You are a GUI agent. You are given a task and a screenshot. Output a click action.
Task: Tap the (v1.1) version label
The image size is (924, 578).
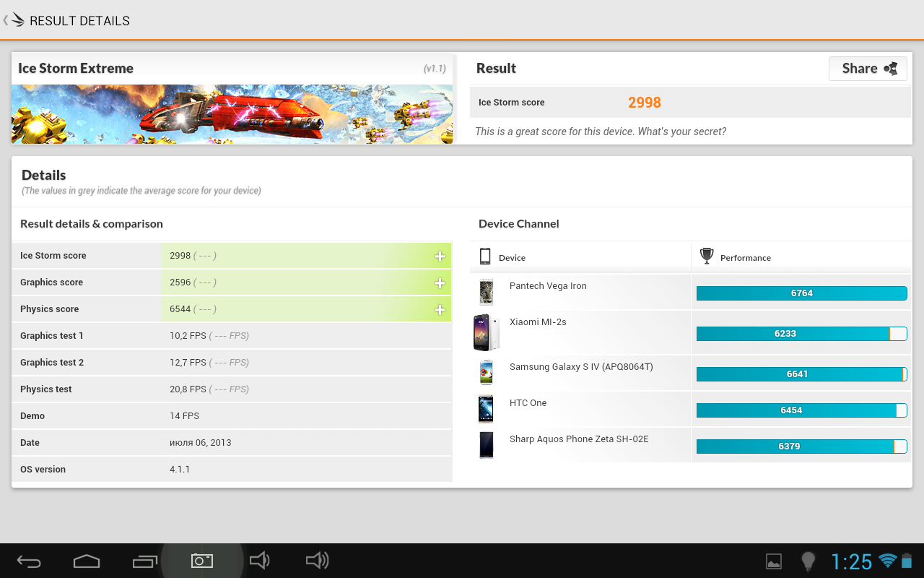[435, 69]
